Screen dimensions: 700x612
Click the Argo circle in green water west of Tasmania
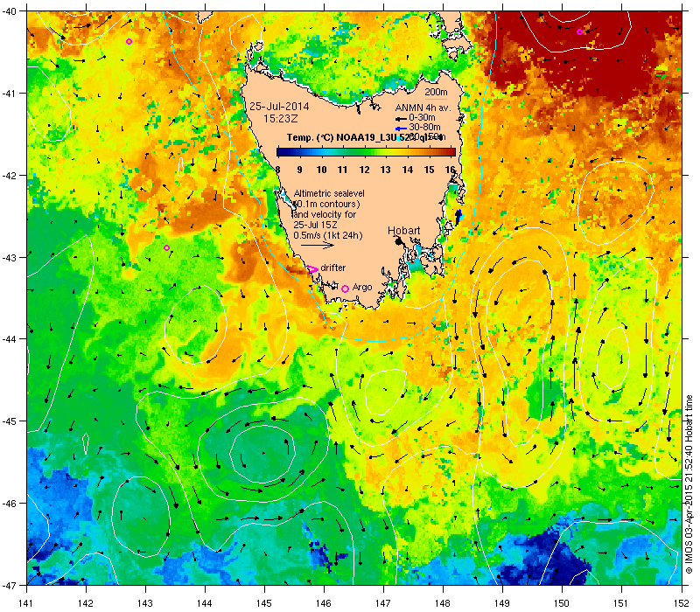point(166,247)
